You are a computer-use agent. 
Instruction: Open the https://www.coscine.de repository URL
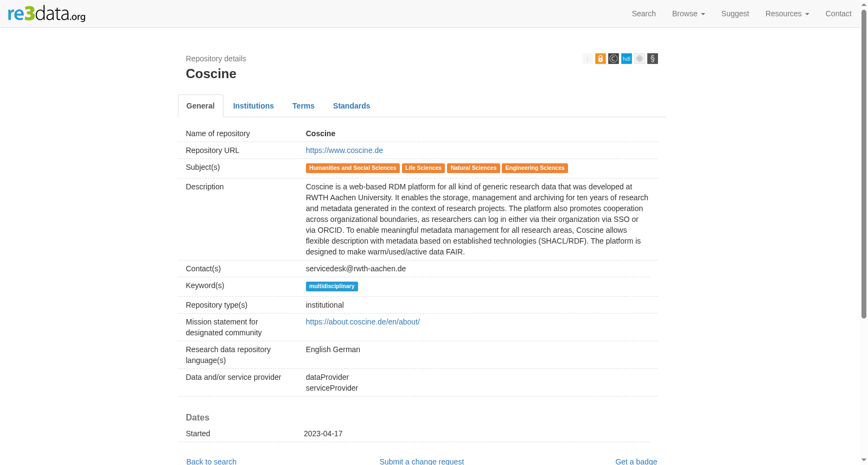coord(344,150)
